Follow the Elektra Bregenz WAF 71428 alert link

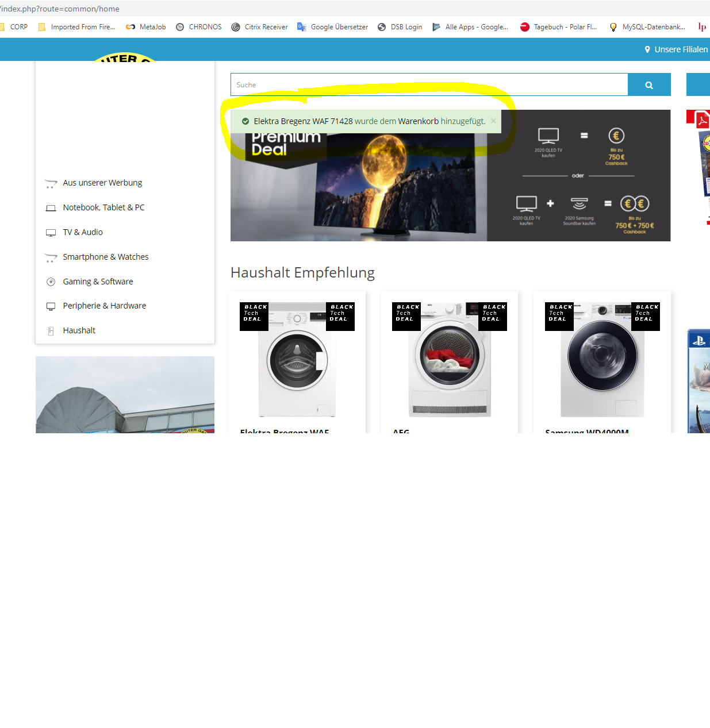click(303, 121)
